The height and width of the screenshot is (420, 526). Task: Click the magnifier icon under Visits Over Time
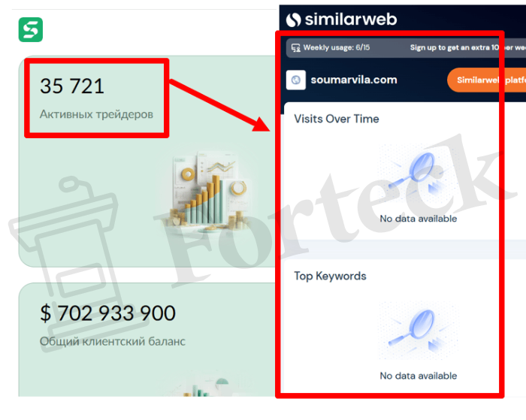[418, 174]
